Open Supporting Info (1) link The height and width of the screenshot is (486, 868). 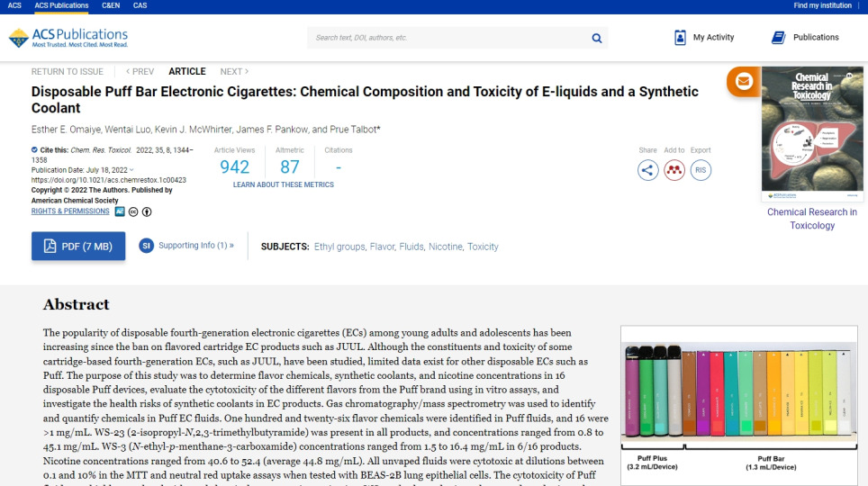coord(196,245)
